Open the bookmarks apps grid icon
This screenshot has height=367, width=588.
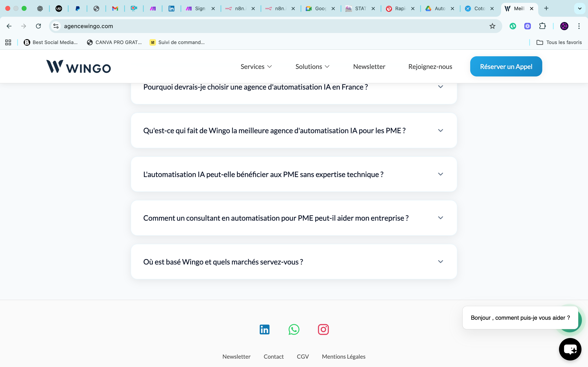point(8,42)
